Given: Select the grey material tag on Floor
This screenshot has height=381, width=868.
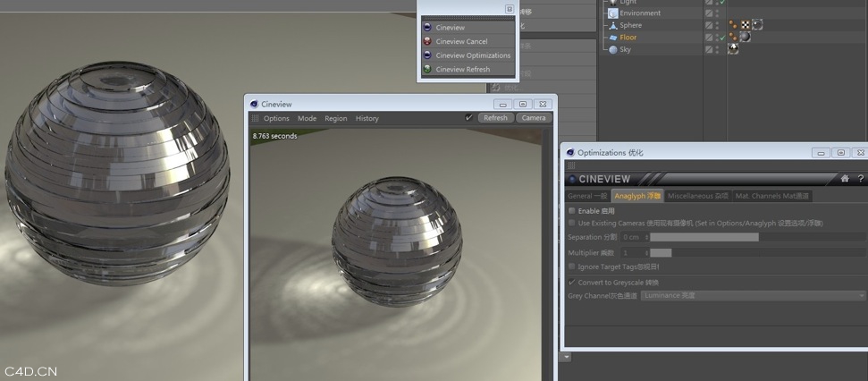Looking at the screenshot, I should 746,37.
